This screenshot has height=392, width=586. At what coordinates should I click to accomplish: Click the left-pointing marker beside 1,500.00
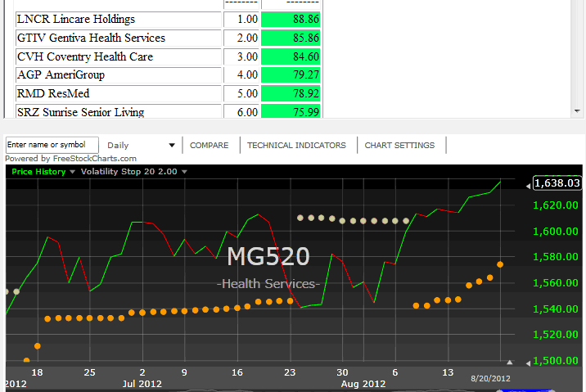pos(528,363)
